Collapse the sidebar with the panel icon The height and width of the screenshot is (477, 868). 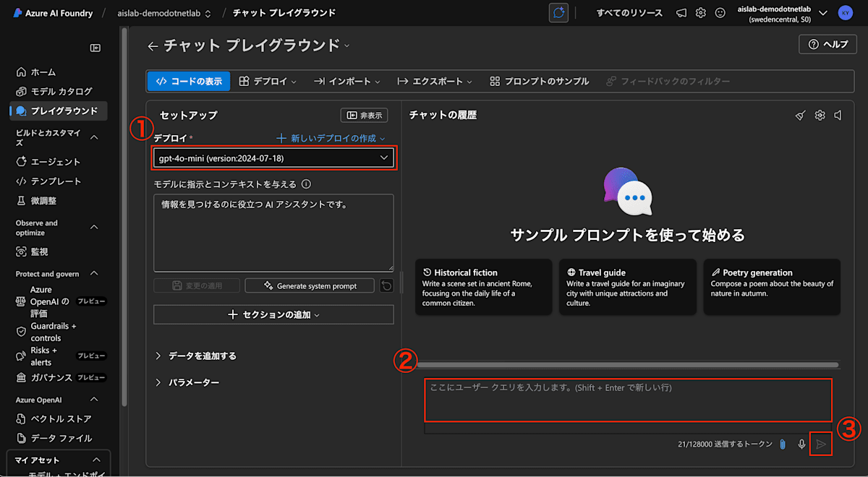point(95,48)
